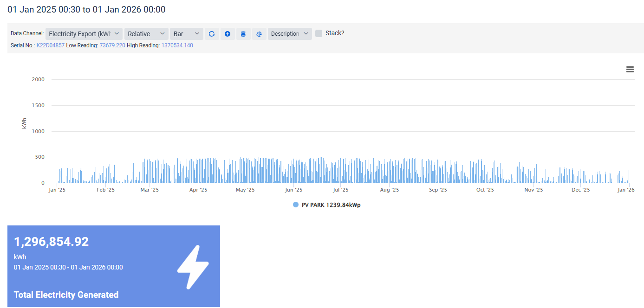Image resolution: width=644 pixels, height=308 pixels.
Task: Click the Jul '25 axis label
Action: [341, 190]
